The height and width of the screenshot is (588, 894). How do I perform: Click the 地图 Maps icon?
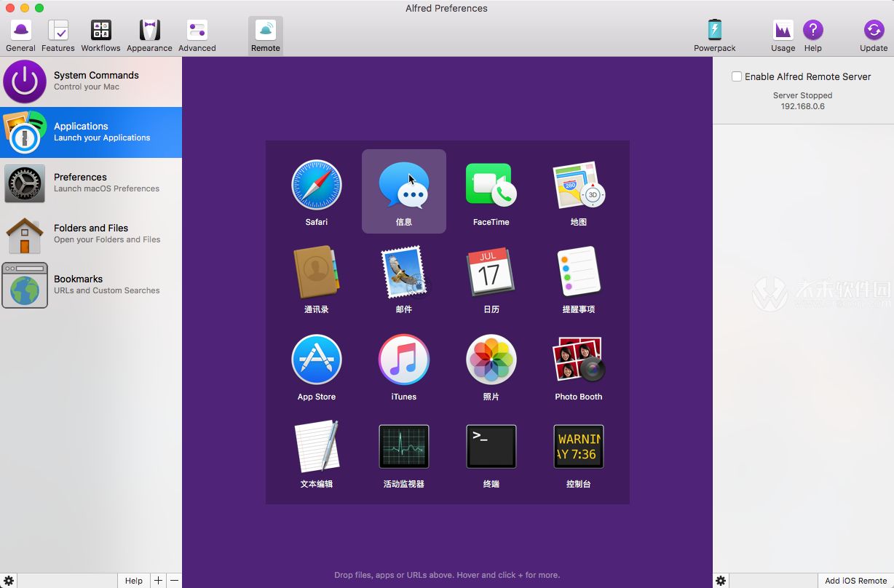pyautogui.click(x=579, y=185)
